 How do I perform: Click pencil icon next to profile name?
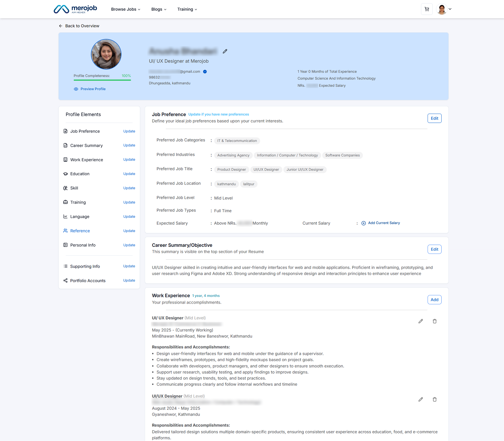[x=225, y=51]
